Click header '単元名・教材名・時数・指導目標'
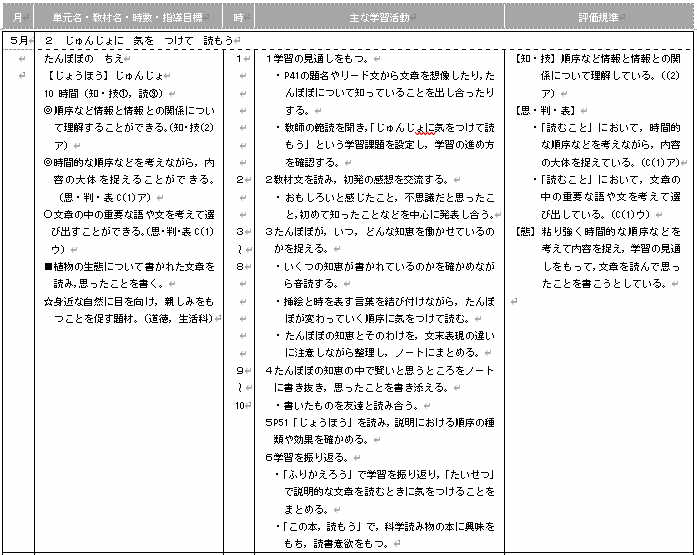The image size is (697, 555). click(x=128, y=17)
